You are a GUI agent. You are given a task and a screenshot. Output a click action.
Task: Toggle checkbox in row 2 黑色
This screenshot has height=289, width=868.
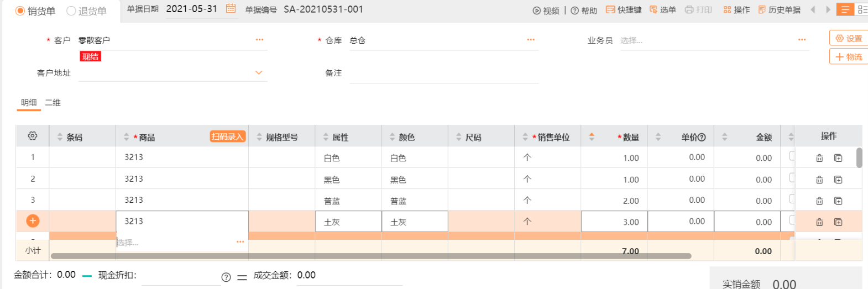point(792,178)
